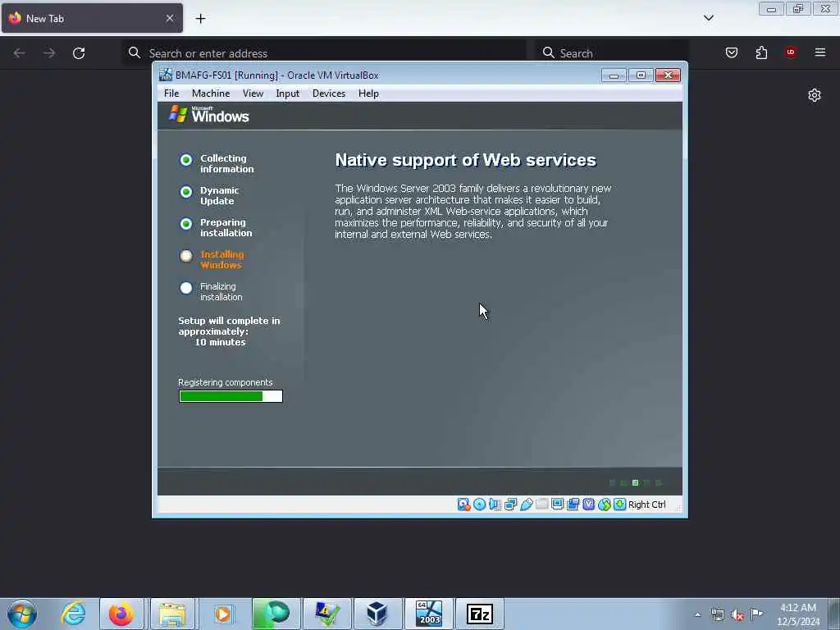The image size is (840, 630).
Task: Switch to the 2003 VM taskbar button
Action: point(428,614)
